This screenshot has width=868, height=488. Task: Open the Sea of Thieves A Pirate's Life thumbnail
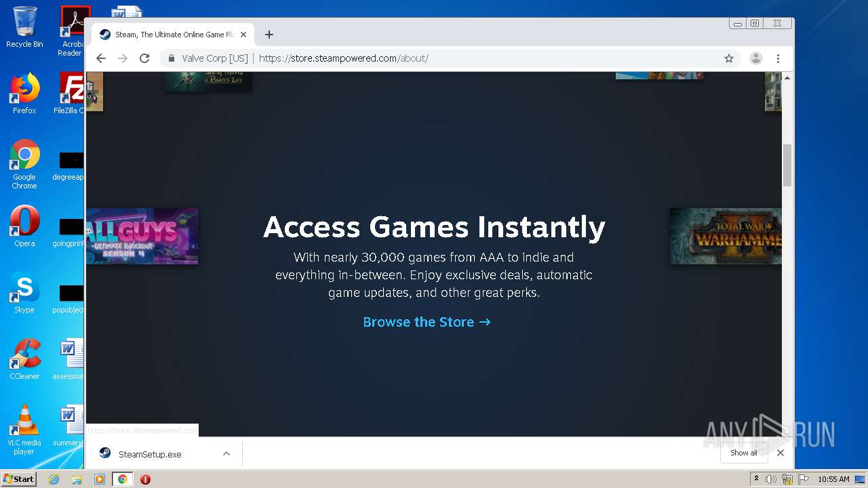click(x=208, y=81)
